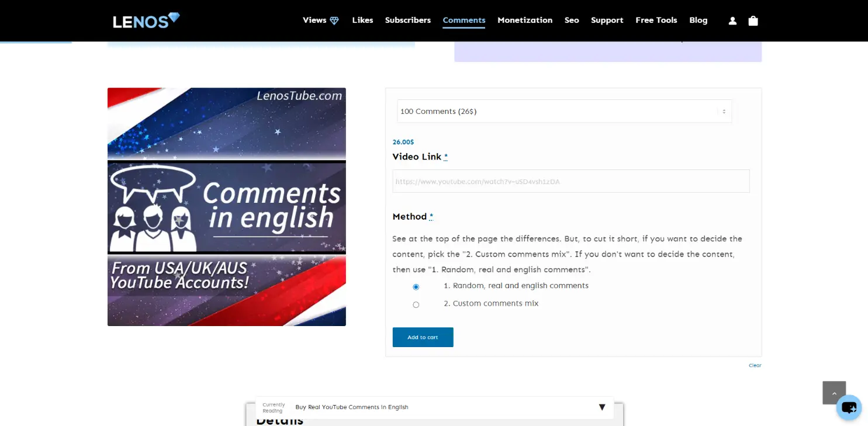
Task: Select the Custom comments mix option
Action: (416, 304)
